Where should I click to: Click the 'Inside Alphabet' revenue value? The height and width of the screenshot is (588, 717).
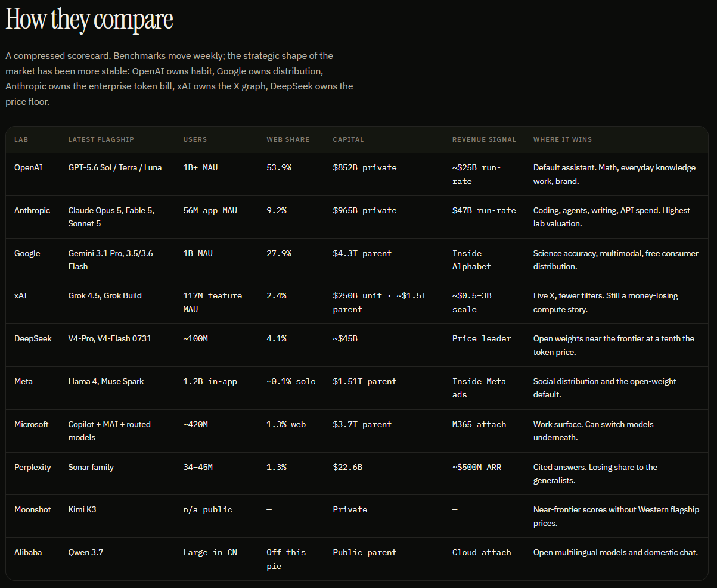pos(472,260)
